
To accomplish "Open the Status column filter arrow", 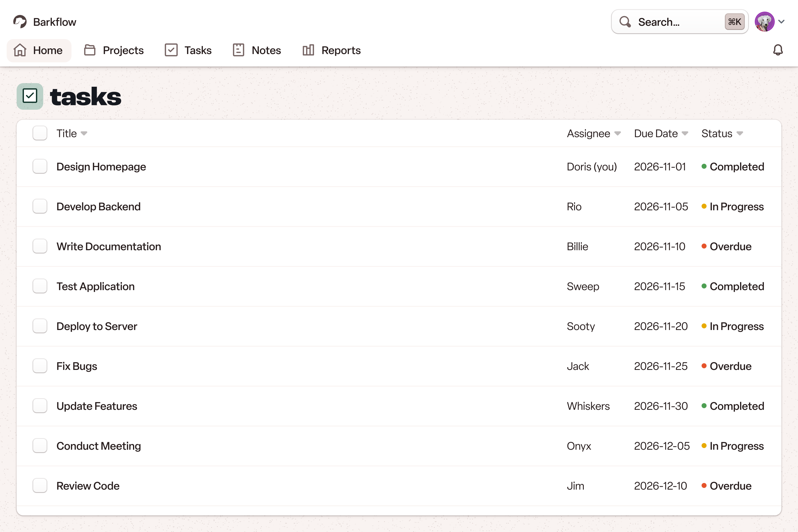I will (740, 134).
